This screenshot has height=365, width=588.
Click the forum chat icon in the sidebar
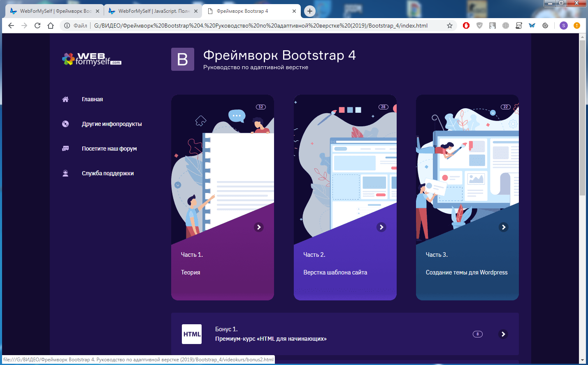tap(65, 149)
